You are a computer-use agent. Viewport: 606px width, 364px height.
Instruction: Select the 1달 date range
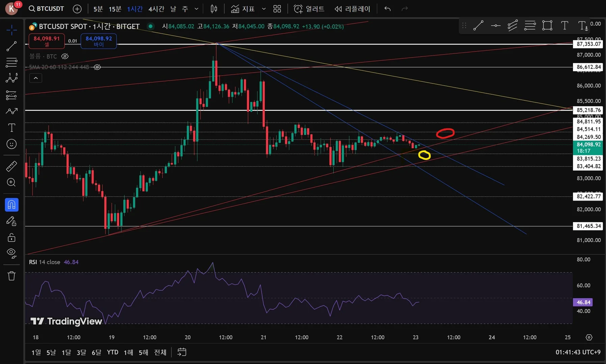66,352
